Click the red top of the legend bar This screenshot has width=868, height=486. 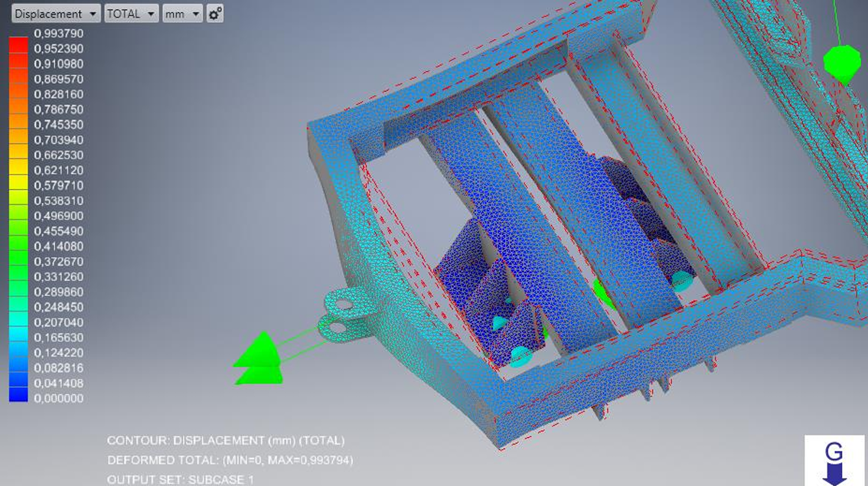tap(18, 45)
